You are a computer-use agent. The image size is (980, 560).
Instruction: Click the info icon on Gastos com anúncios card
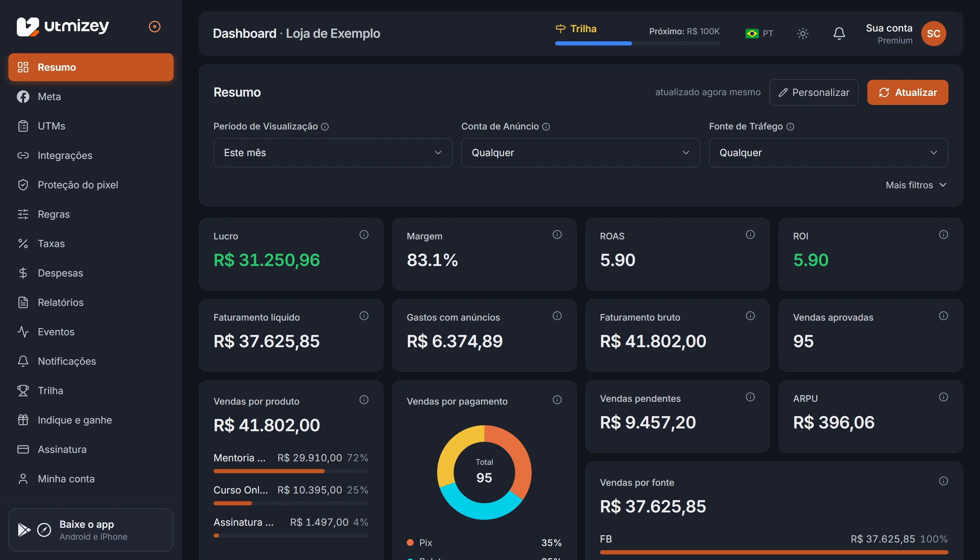click(557, 316)
